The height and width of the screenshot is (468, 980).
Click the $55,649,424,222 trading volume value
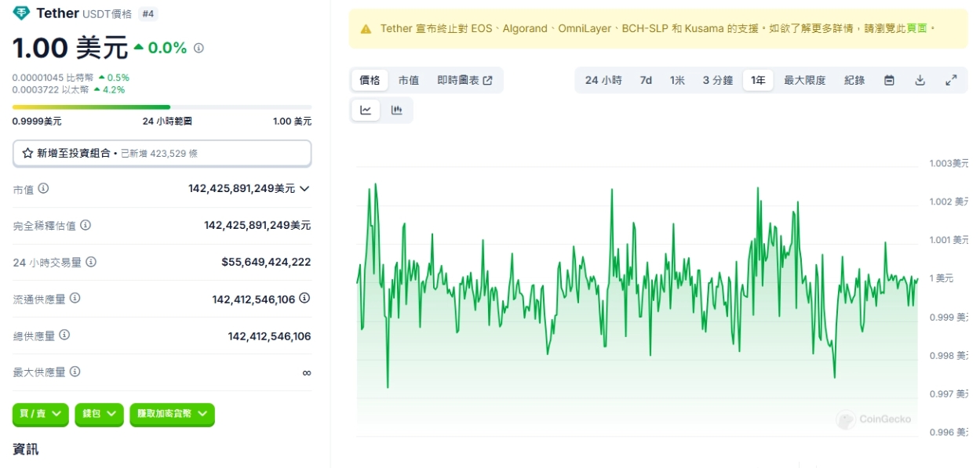point(266,262)
